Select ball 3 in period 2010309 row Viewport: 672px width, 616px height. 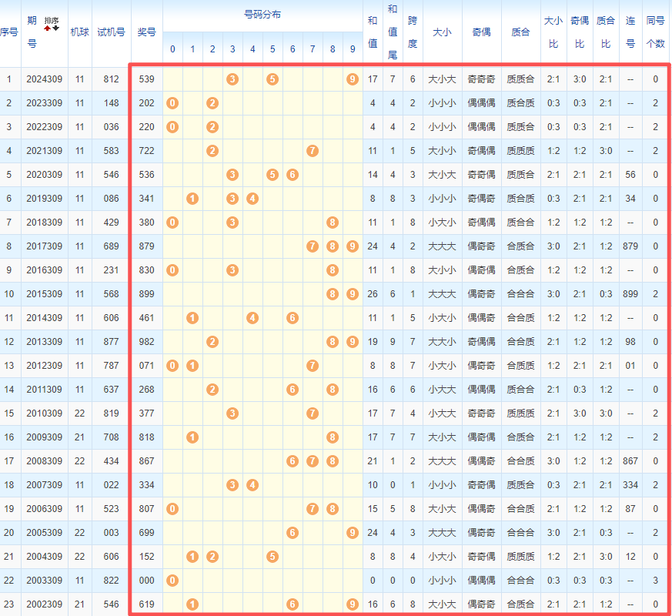pos(232,413)
